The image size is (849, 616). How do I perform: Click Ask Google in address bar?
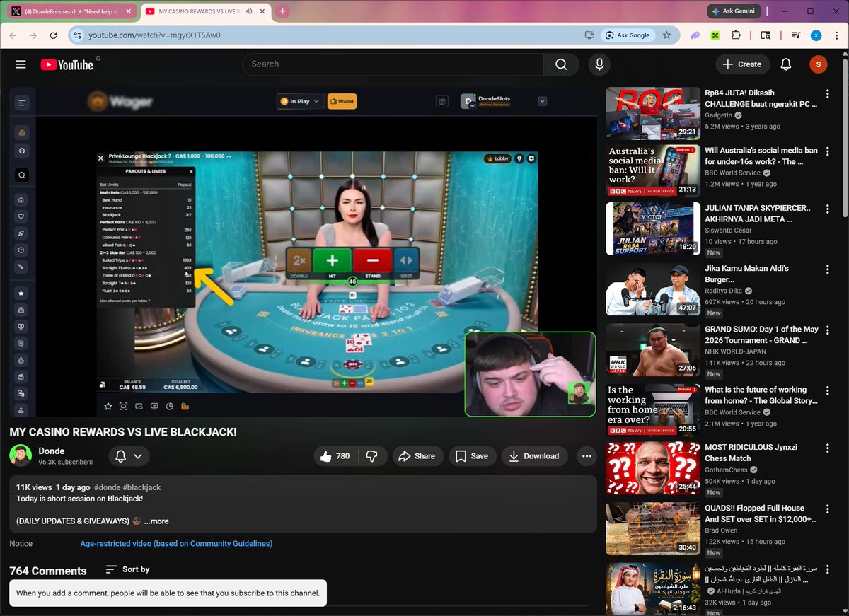(628, 35)
